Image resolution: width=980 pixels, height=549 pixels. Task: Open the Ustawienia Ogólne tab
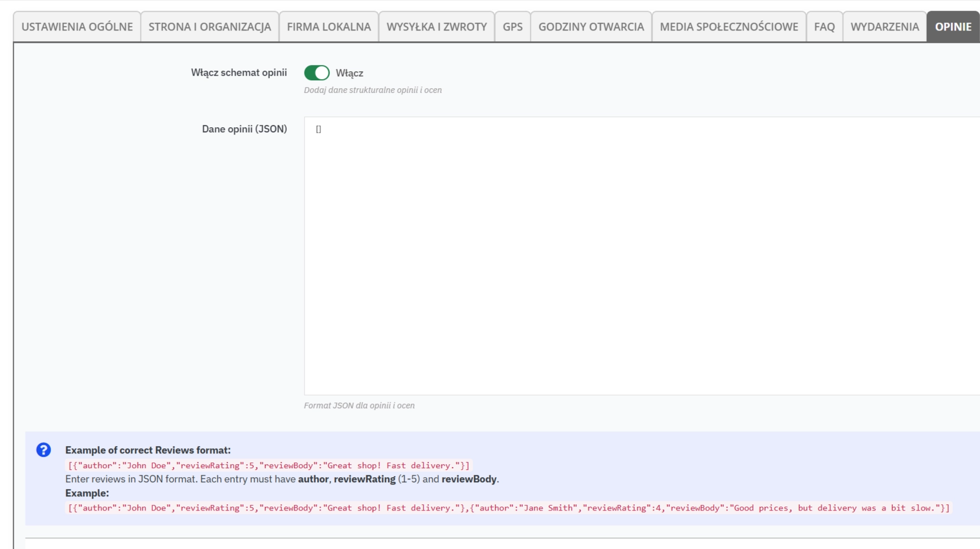(77, 27)
